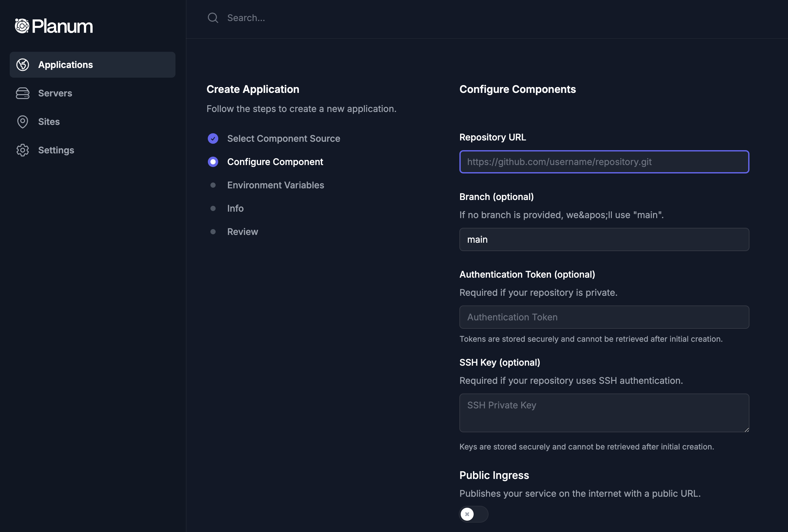The image size is (788, 532).
Task: Open the Sites menu item
Action: pos(49,122)
